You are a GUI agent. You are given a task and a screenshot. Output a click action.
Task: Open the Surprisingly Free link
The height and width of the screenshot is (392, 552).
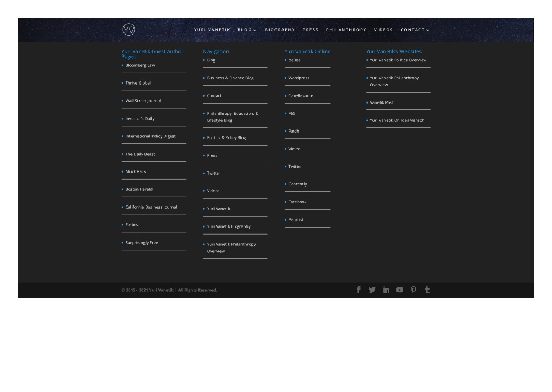pyautogui.click(x=142, y=243)
